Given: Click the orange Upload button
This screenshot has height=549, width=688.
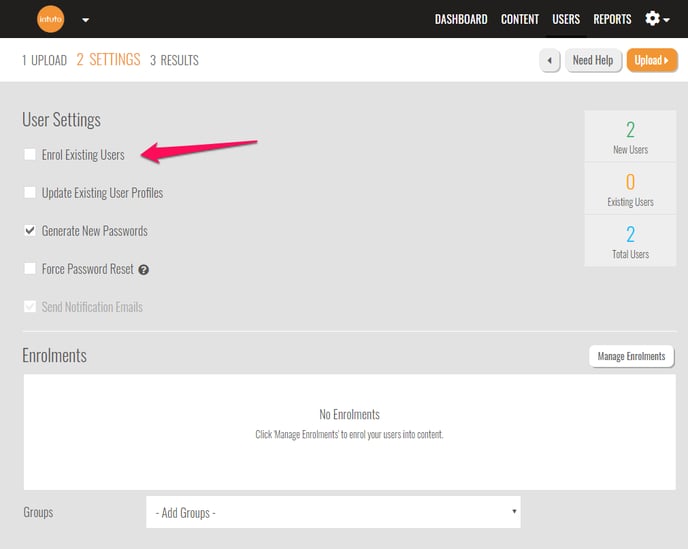Looking at the screenshot, I should coord(652,60).
